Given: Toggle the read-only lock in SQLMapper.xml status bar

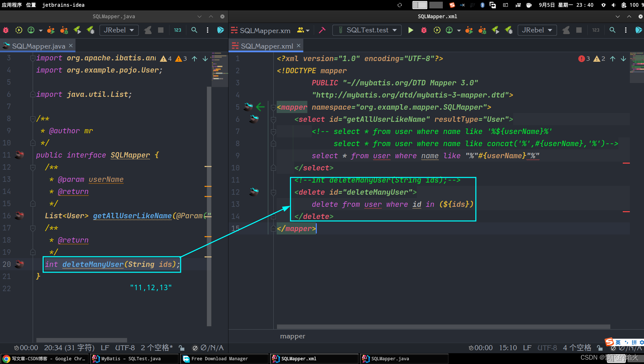Looking at the screenshot, I should [x=600, y=348].
